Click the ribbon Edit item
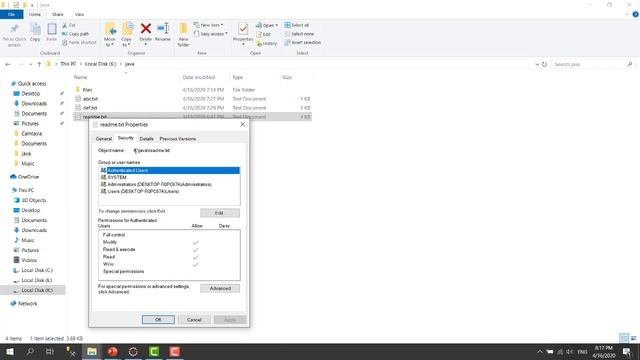Image resolution: width=640 pixels, height=360 pixels. tap(264, 34)
